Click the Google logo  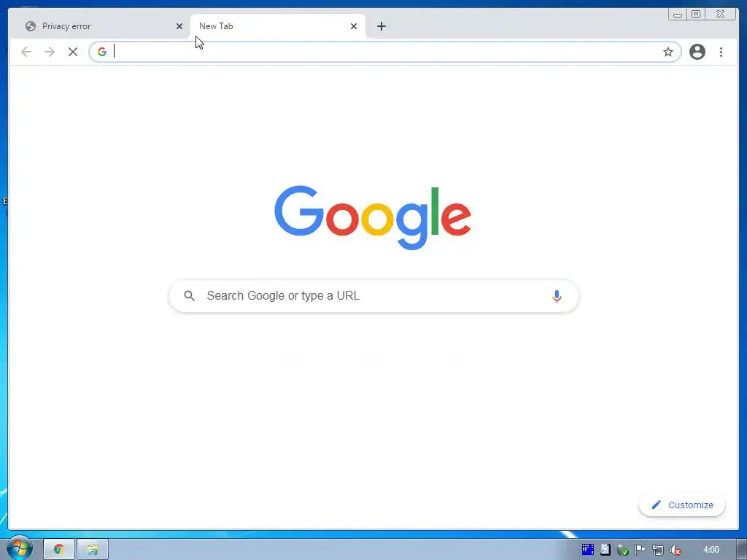click(373, 217)
